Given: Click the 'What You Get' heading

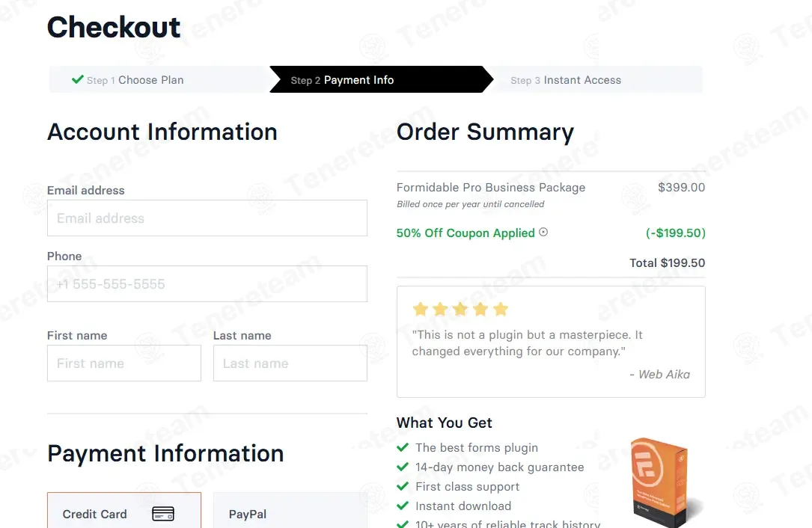Looking at the screenshot, I should pos(444,423).
